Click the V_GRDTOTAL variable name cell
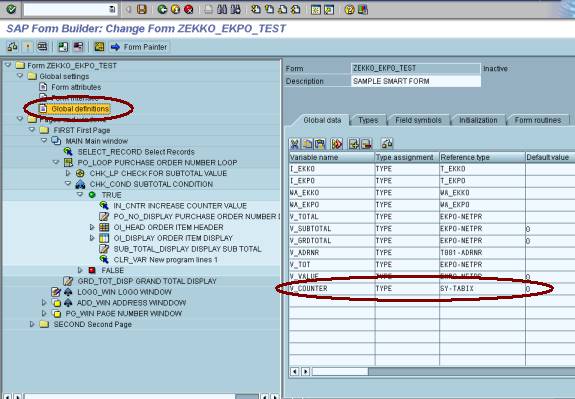 (x=332, y=241)
